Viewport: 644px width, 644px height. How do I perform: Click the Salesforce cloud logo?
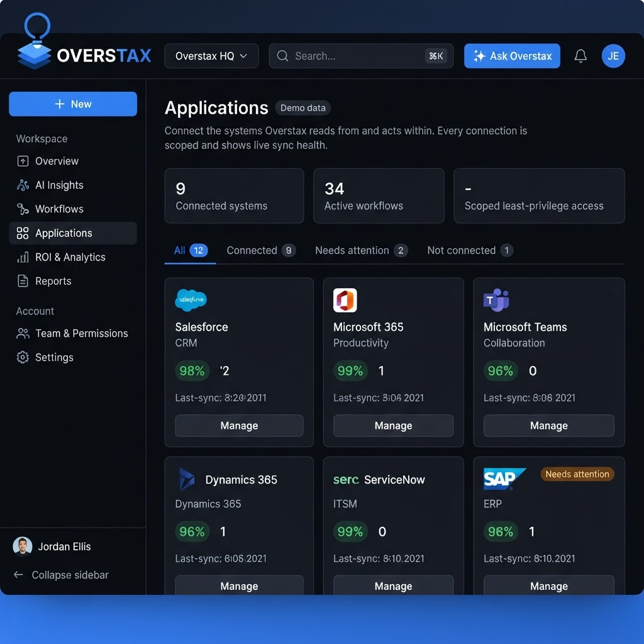tap(191, 300)
